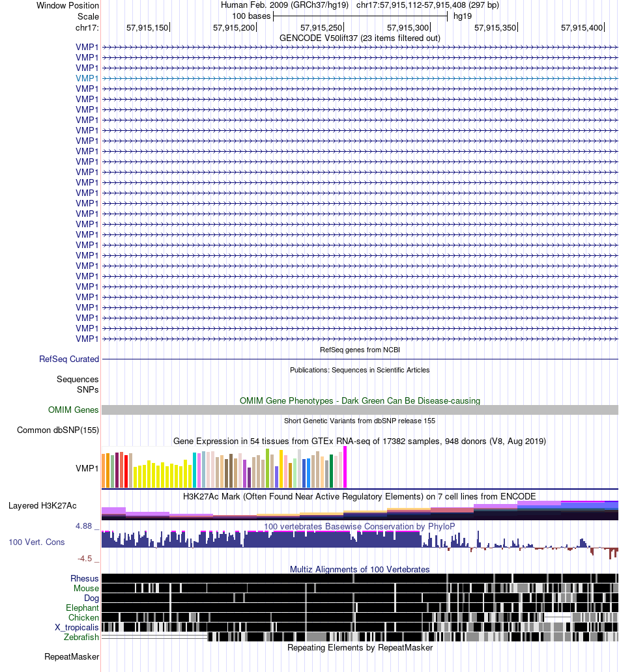
Task: Click the RefSeq Curated track label
Action: (x=68, y=359)
